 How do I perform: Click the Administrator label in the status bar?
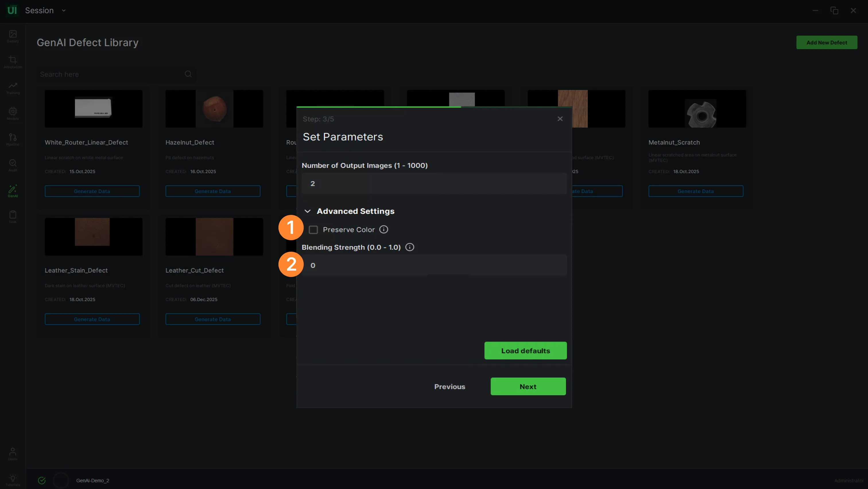[849, 481]
